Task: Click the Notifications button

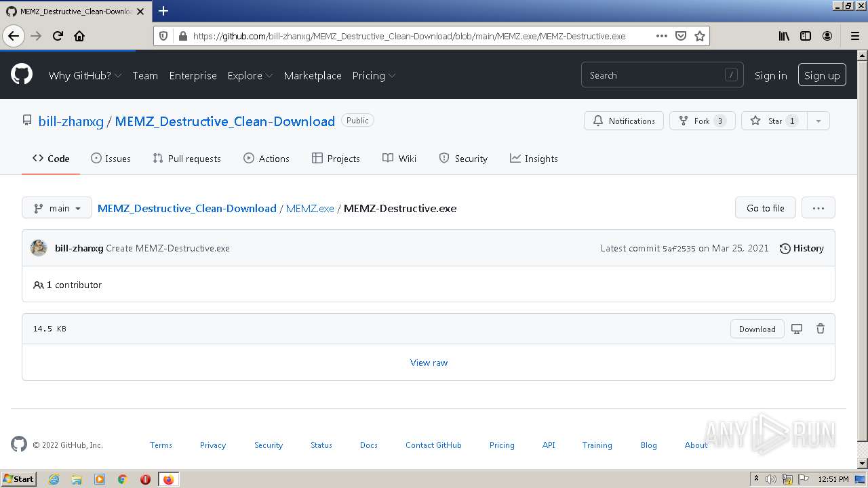Action: [x=624, y=121]
